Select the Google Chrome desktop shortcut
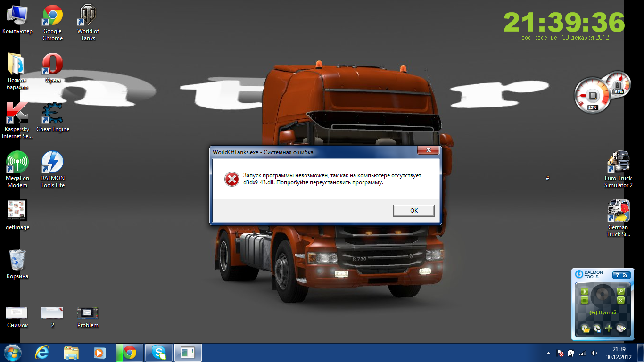Viewport: 644px width, 362px height. click(53, 23)
